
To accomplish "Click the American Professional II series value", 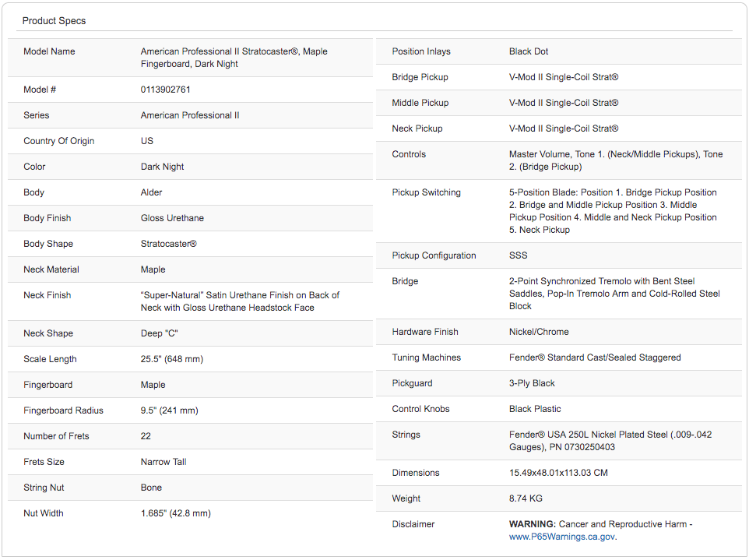I will point(190,115).
